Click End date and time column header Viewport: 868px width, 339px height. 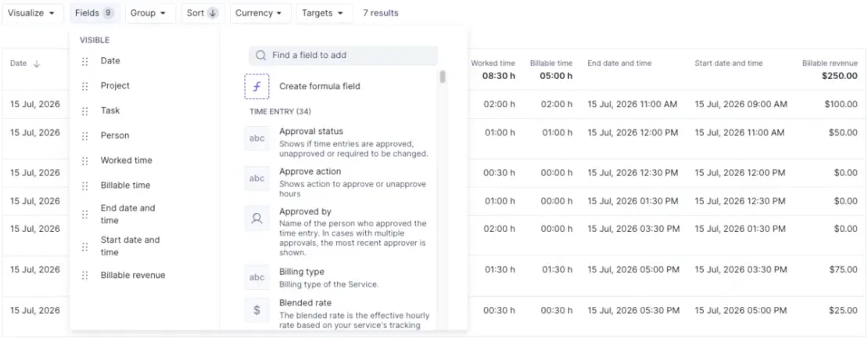click(x=619, y=63)
